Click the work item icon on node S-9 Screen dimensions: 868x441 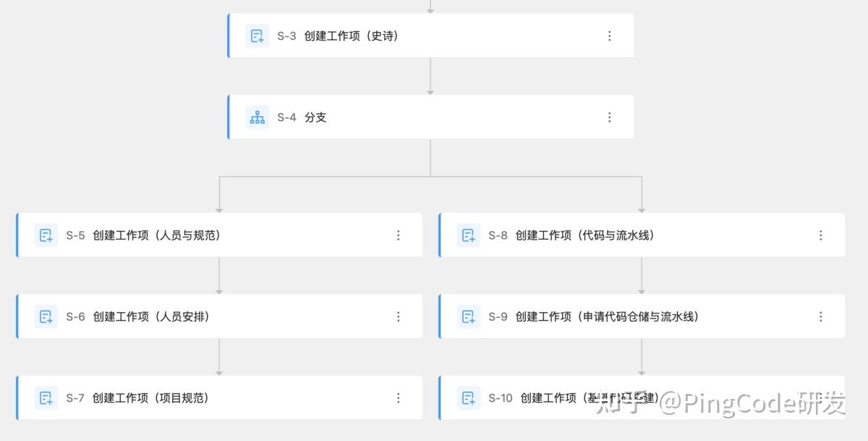click(468, 316)
